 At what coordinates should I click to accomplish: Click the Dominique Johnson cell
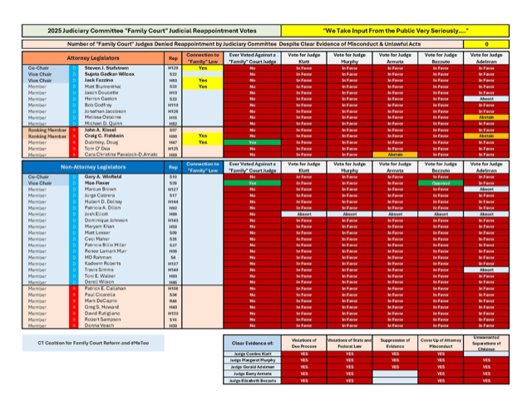[106, 220]
